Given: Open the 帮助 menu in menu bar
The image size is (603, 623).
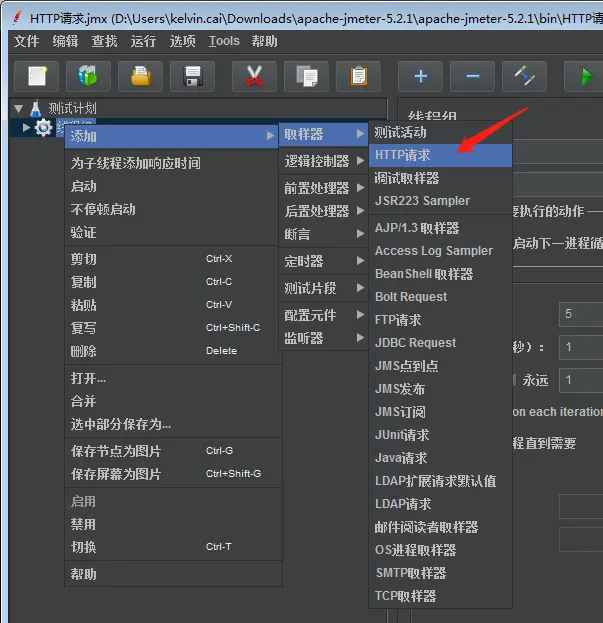Looking at the screenshot, I should pyautogui.click(x=264, y=41).
